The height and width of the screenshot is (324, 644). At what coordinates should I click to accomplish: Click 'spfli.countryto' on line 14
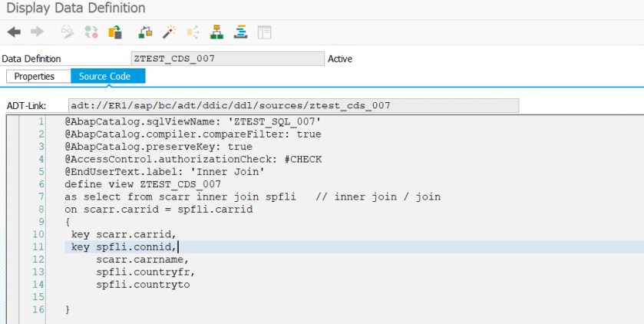pos(143,285)
